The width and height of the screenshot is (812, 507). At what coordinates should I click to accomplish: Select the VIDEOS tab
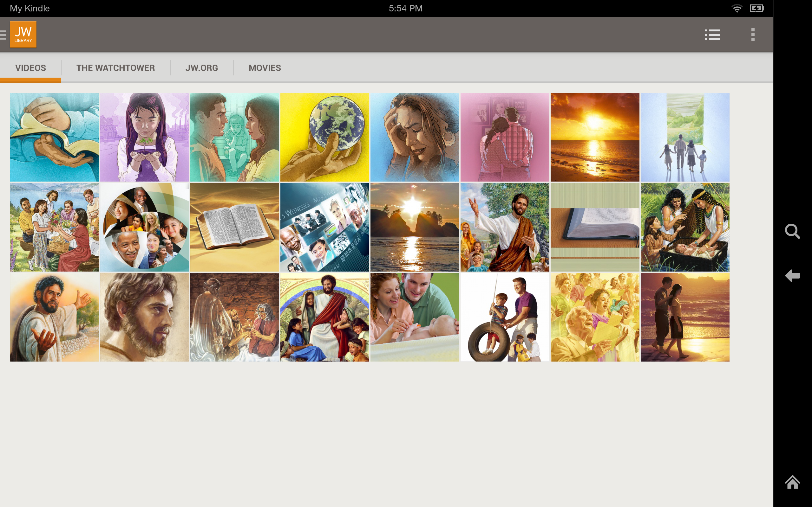point(30,68)
